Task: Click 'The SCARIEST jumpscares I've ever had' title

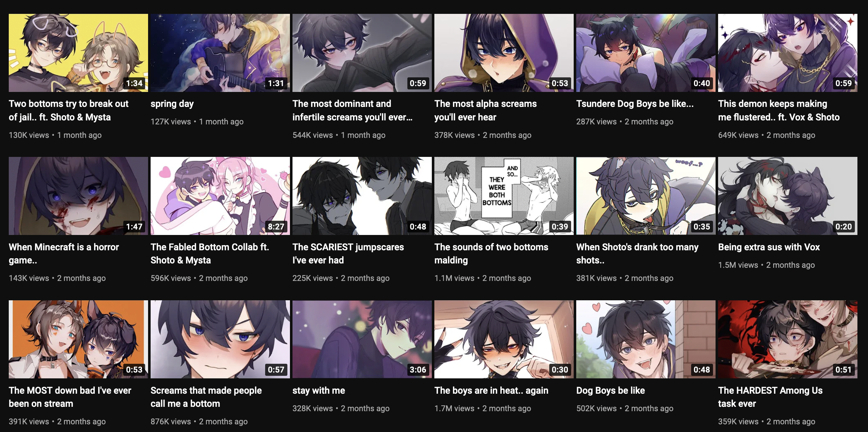Action: [x=348, y=254]
